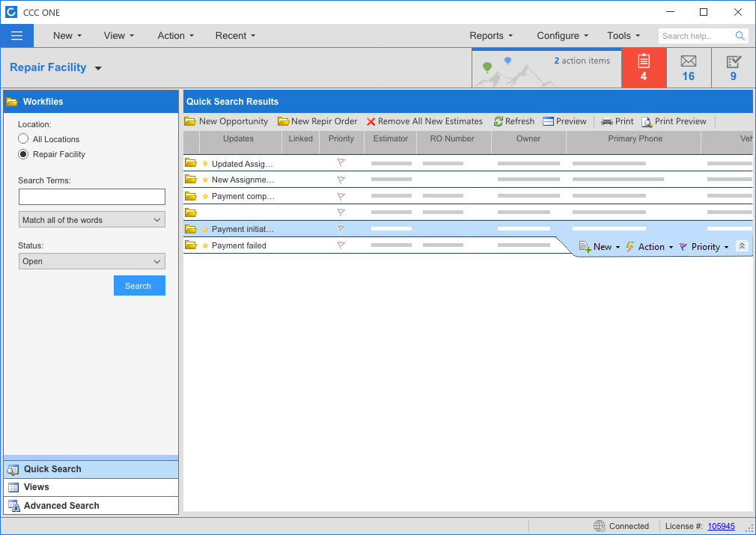Sort by the Primary Phone column header
This screenshot has height=535, width=756.
[633, 142]
